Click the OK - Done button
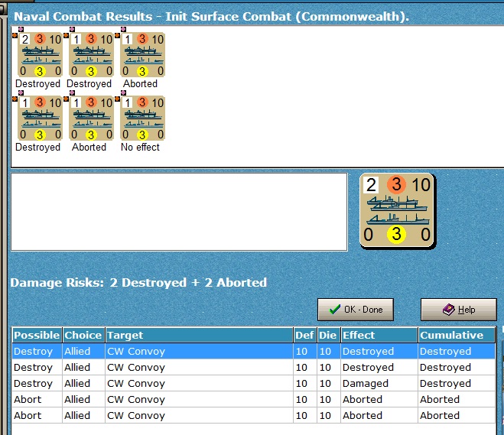The image size is (504, 435). [356, 310]
